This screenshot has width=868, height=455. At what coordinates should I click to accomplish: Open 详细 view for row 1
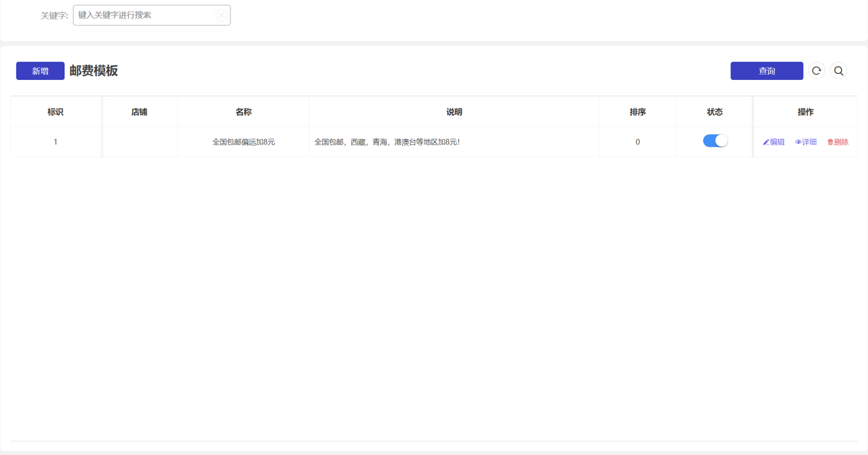(806, 142)
